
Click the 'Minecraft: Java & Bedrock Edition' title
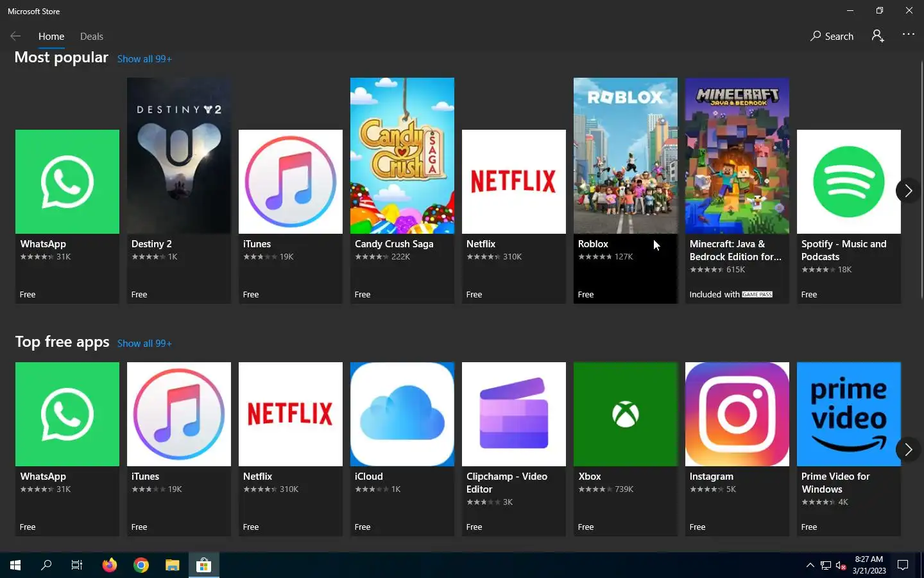[x=735, y=250]
